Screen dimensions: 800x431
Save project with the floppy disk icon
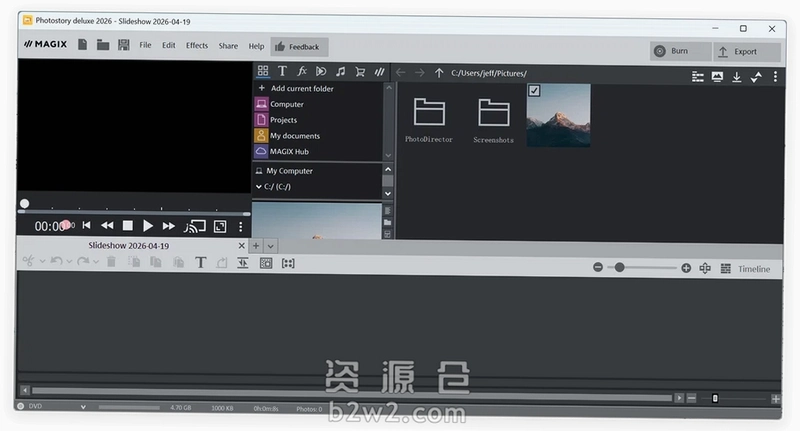click(123, 45)
